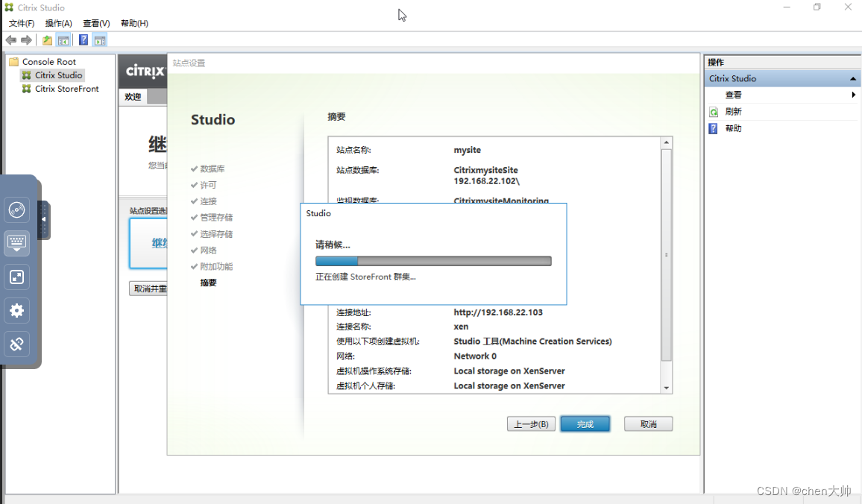The width and height of the screenshot is (862, 504).
Task: Click the disconnect link icon in side panel
Action: pyautogui.click(x=16, y=344)
